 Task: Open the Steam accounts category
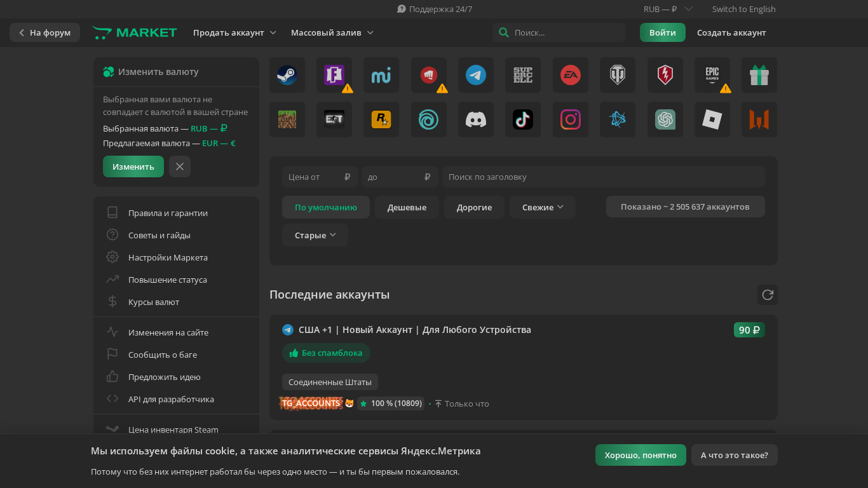click(x=287, y=75)
